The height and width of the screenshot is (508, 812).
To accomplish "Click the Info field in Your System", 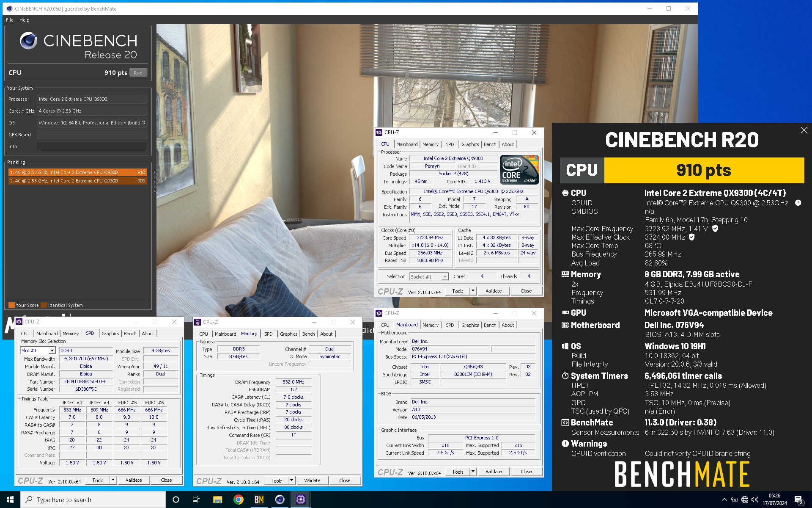I will tap(92, 146).
